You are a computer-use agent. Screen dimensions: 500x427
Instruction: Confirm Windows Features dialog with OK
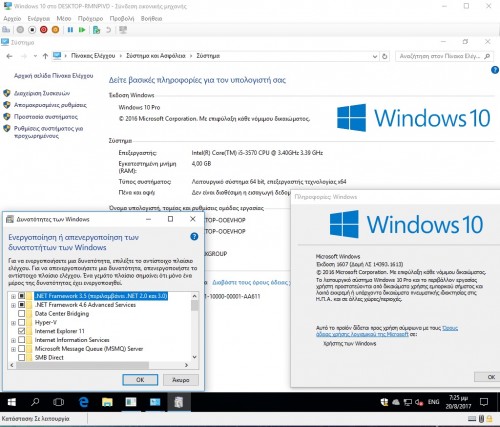(140, 380)
